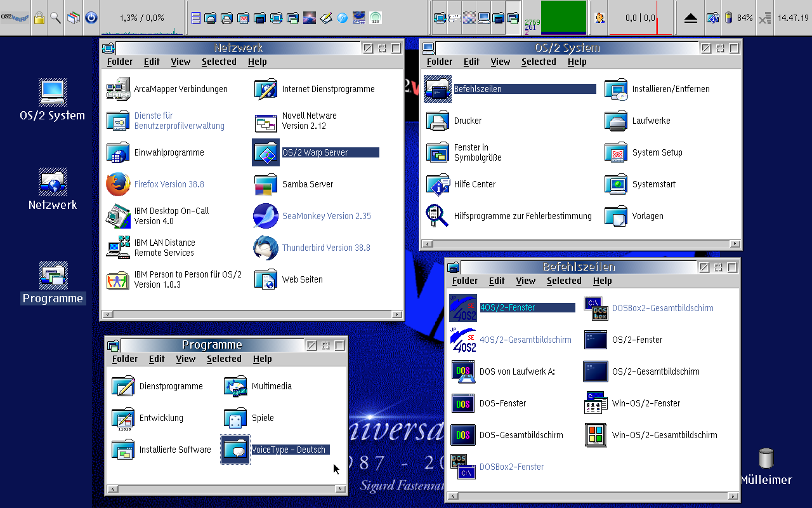Open the Laufwerke drives icon
The width and height of the screenshot is (812, 508).
coord(616,121)
